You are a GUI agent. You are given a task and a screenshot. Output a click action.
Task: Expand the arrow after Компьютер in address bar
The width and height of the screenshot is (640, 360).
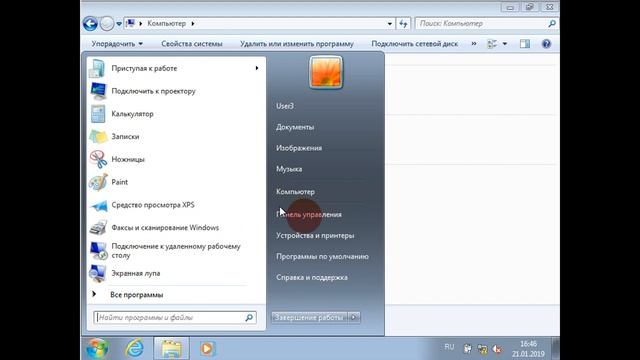pyautogui.click(x=193, y=24)
